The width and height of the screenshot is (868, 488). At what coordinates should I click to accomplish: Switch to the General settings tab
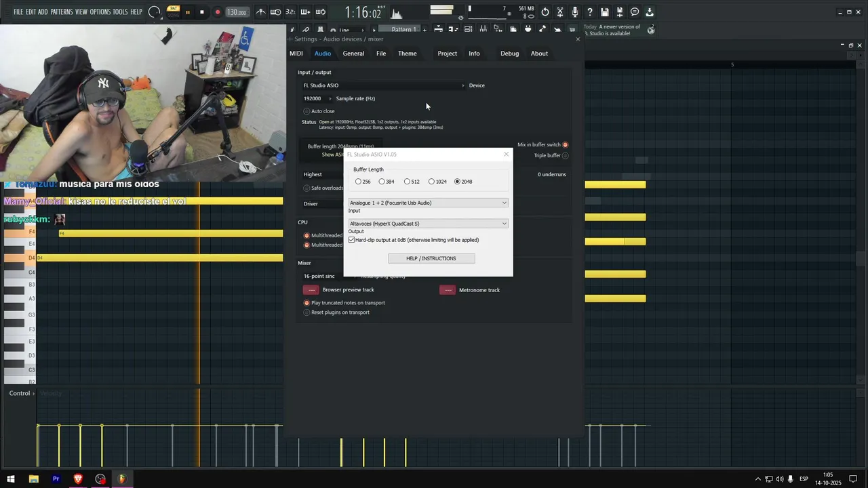pos(353,54)
